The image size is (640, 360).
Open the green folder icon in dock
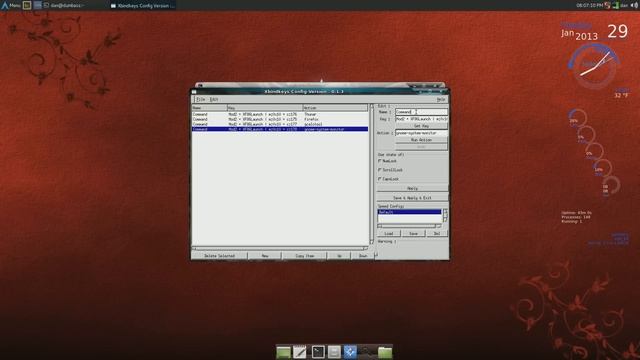click(x=384, y=352)
